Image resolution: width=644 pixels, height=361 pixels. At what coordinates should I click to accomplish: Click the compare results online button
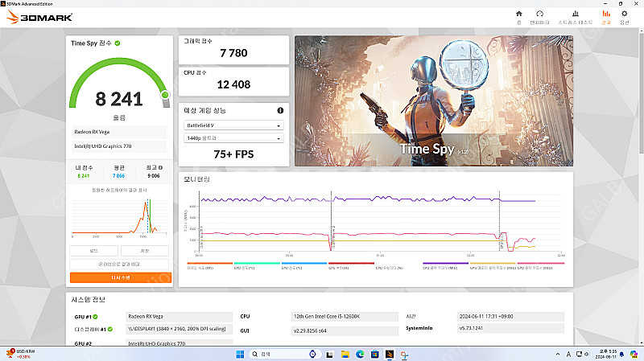click(119, 265)
